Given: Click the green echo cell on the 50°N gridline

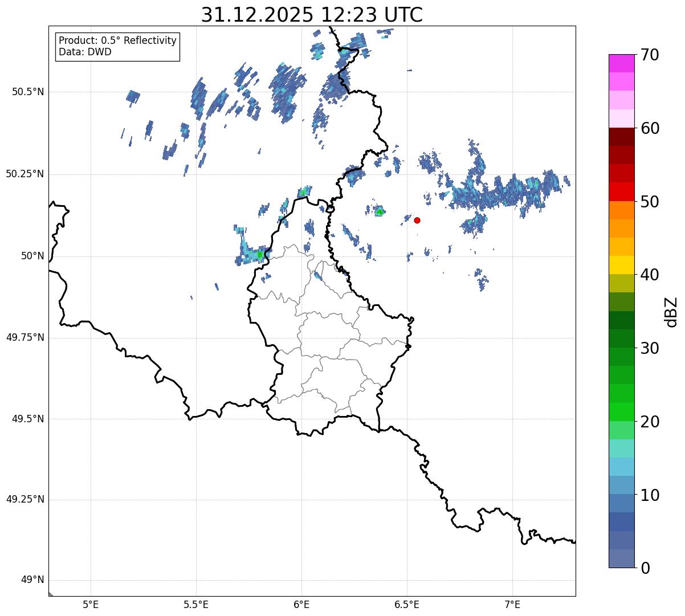Looking at the screenshot, I should (x=260, y=255).
